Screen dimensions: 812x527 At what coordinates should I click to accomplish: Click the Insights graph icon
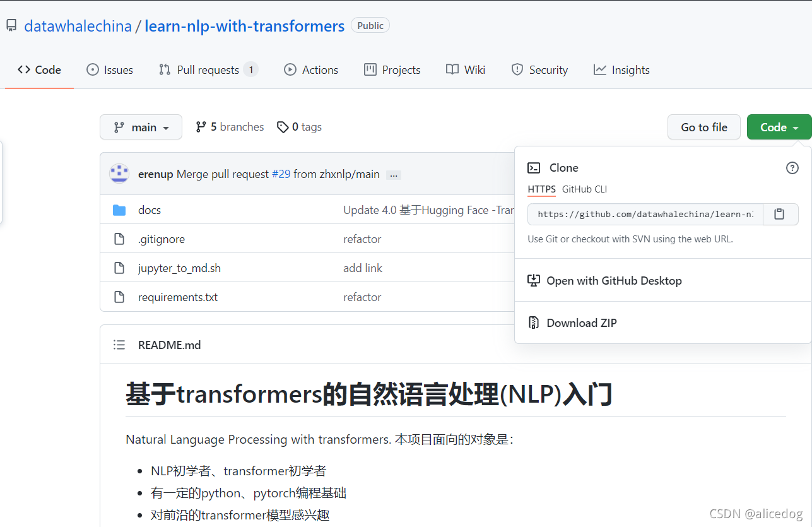[x=600, y=70]
